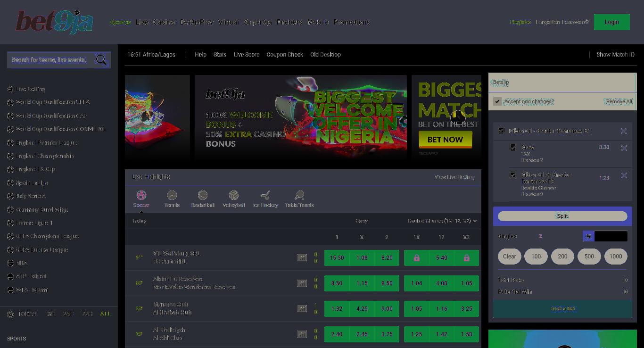Click View Live Betting link
644x348 pixels.
[x=454, y=177]
